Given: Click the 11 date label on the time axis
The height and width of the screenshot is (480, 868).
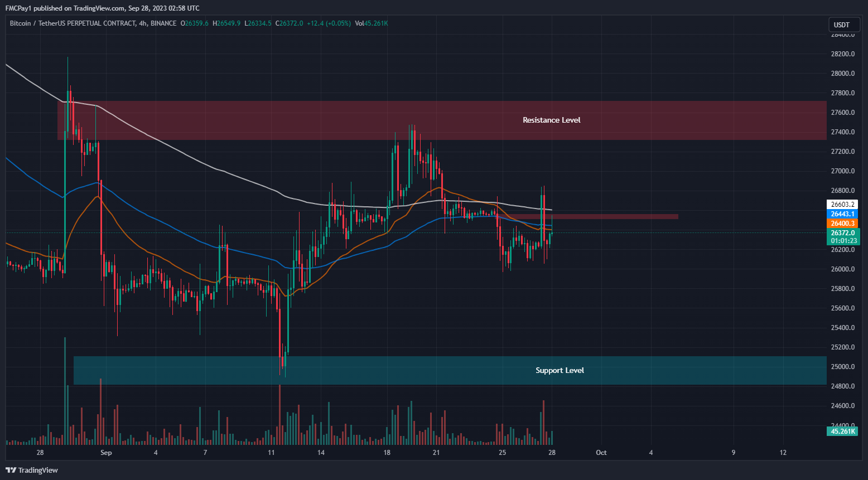Looking at the screenshot, I should [271, 453].
